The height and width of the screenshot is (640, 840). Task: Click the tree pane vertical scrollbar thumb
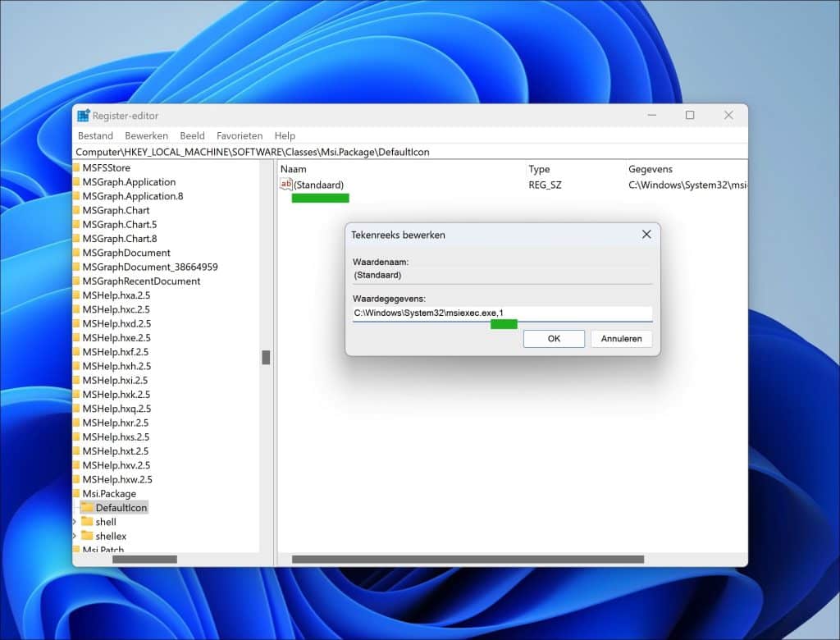click(x=266, y=357)
